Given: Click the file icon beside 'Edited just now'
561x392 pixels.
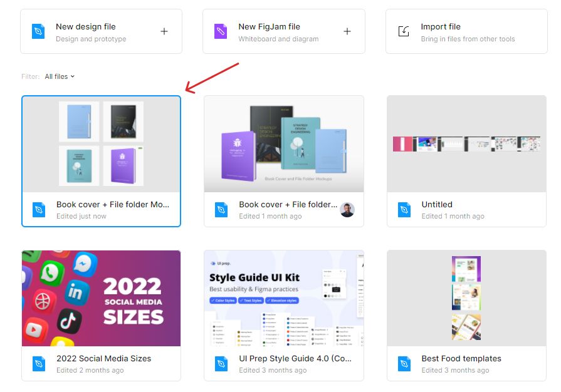Looking at the screenshot, I should pos(39,210).
